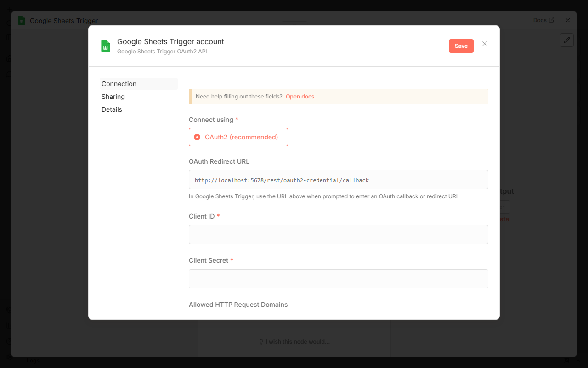Switch to the Connection tab
The image size is (588, 368).
tap(139, 84)
